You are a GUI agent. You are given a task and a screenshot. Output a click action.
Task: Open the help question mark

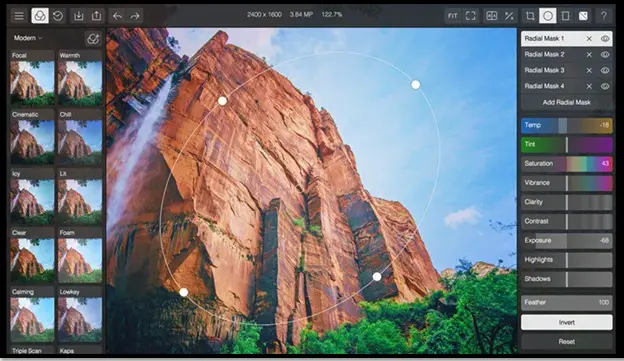(x=604, y=16)
